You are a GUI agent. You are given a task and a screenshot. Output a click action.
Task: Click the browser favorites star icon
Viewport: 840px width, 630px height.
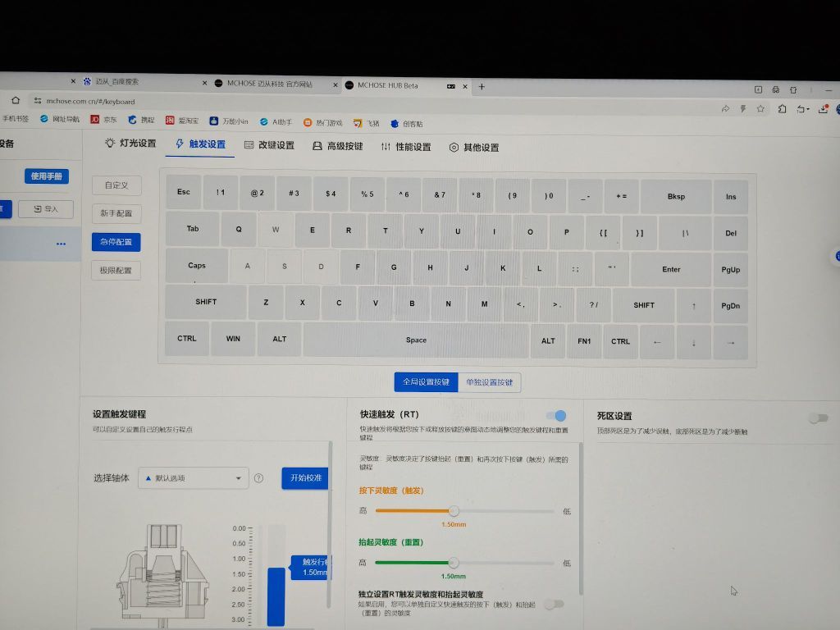(x=760, y=108)
